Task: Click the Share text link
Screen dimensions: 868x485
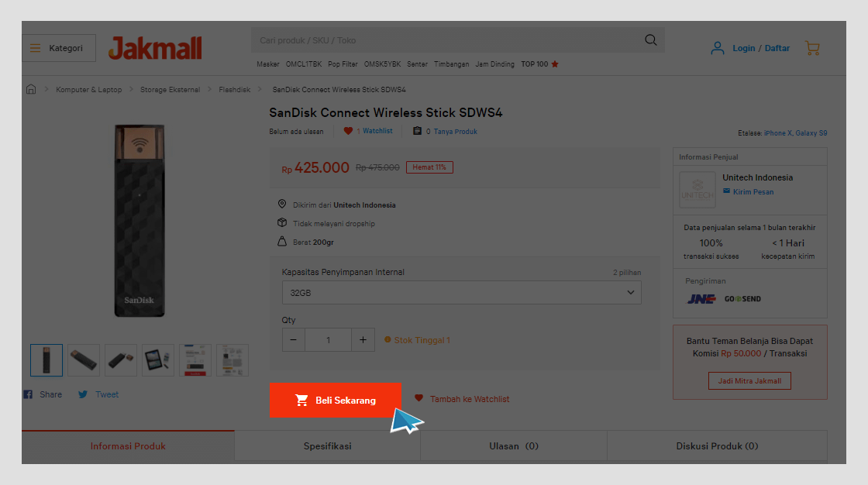Action: 50,394
